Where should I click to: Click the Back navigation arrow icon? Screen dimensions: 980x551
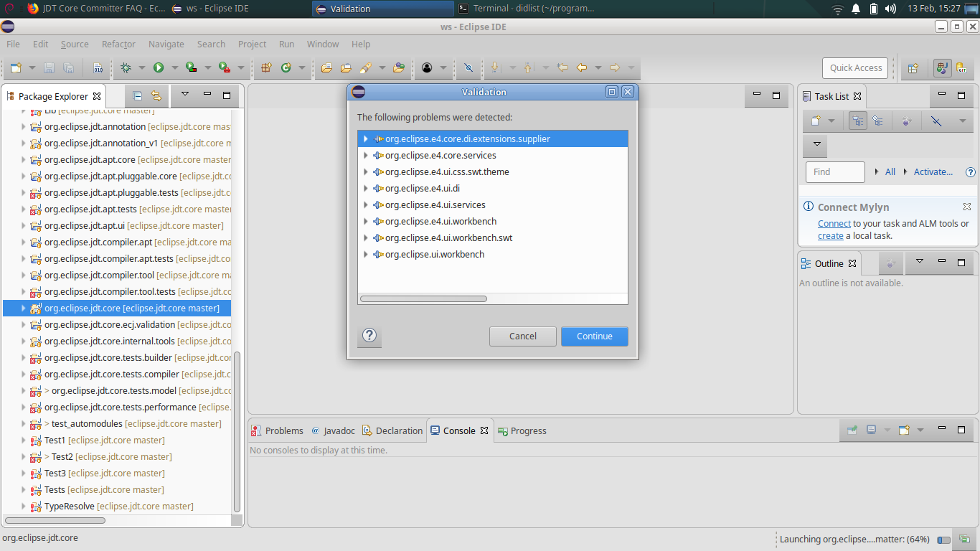[582, 67]
